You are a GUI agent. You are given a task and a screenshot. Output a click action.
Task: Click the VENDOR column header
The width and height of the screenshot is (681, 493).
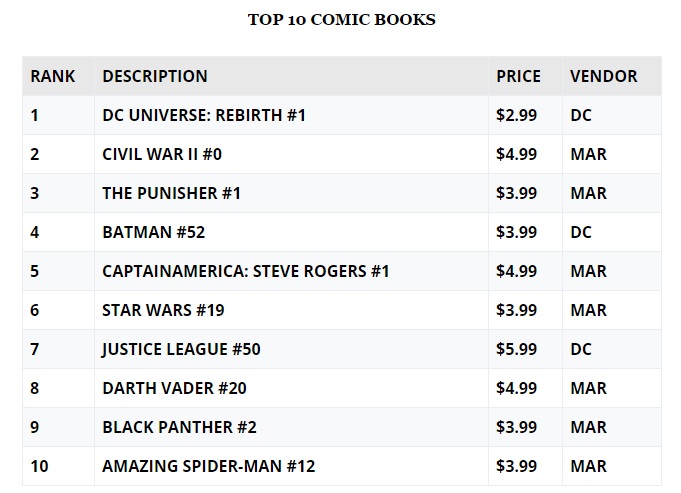pyautogui.click(x=603, y=76)
